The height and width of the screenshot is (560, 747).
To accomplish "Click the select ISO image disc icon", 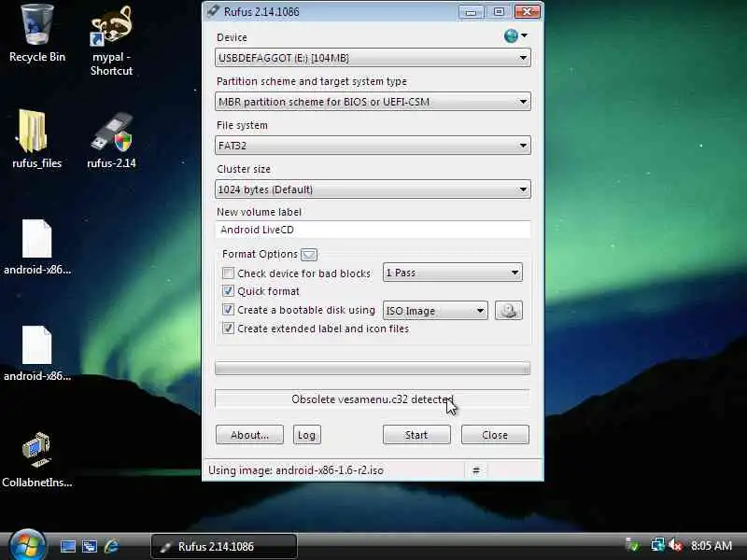I will tap(508, 311).
